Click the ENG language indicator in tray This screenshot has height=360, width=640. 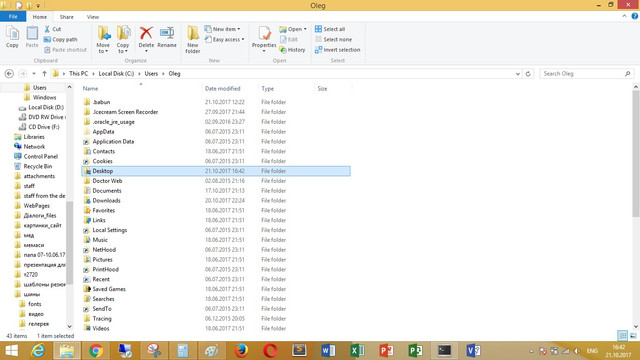(592, 351)
